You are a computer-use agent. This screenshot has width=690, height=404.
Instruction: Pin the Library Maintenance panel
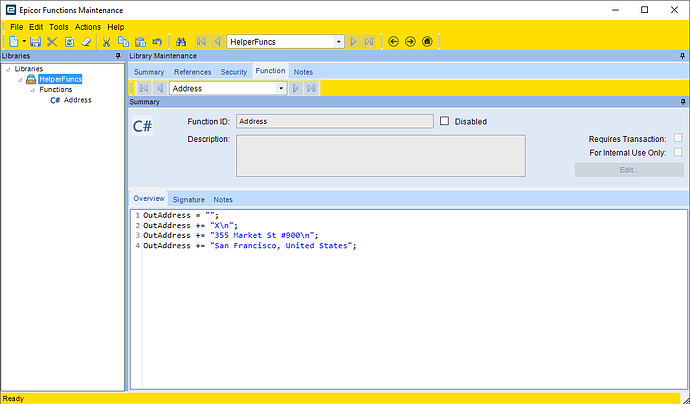[x=683, y=56]
